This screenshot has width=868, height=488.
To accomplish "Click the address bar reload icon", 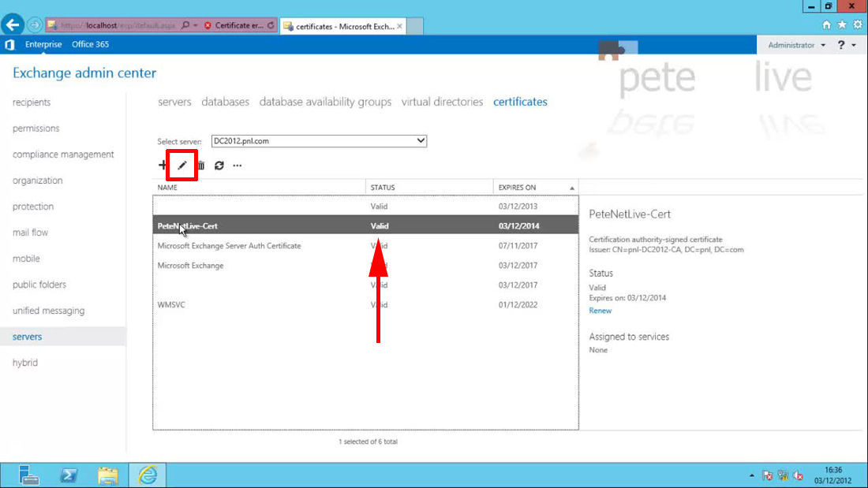I will click(x=271, y=25).
